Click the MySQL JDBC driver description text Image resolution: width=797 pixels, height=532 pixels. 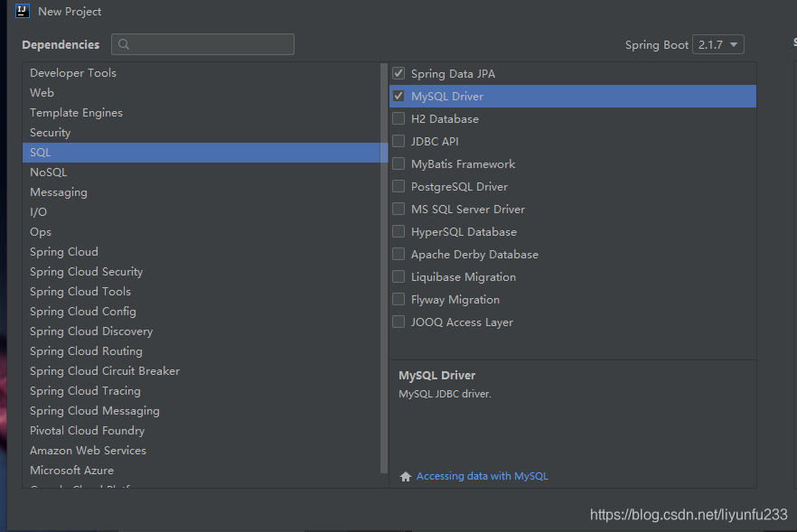tap(445, 394)
